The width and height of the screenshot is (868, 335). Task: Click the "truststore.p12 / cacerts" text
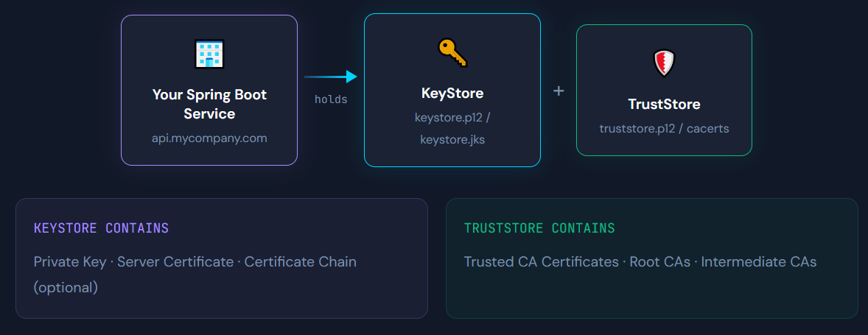664,129
